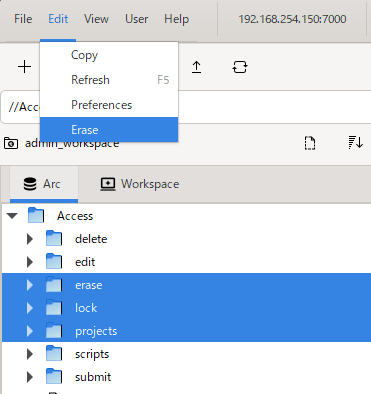Click the sync refresh toolbar icon
The image size is (371, 394).
240,67
